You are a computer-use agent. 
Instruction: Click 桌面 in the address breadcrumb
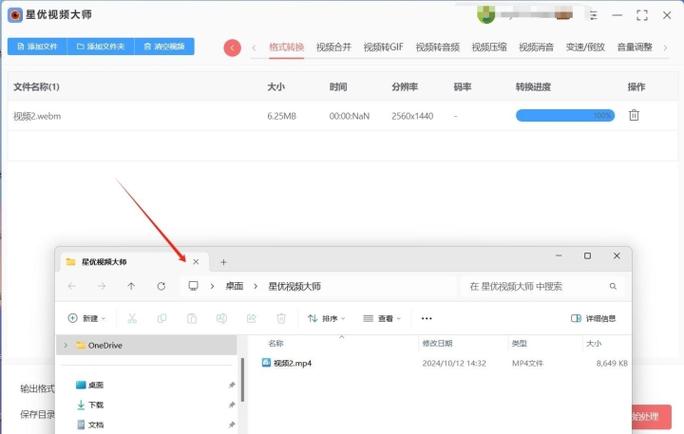(x=234, y=286)
